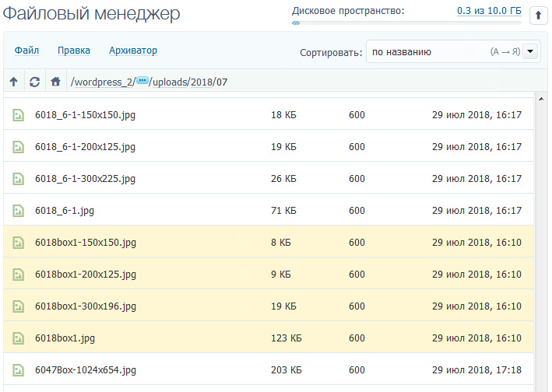Click image icon of 6018box1.jpg

click(19, 338)
